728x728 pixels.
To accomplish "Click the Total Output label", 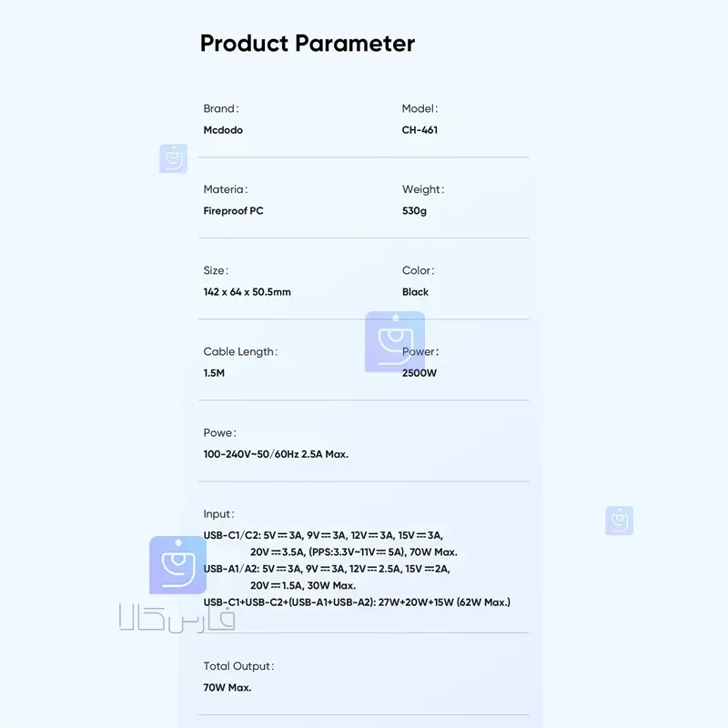I will click(238, 667).
